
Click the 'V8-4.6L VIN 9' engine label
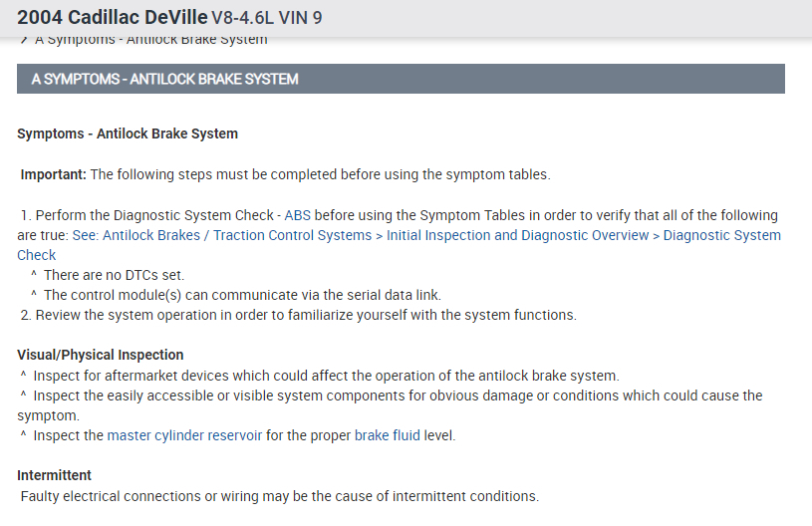click(267, 18)
